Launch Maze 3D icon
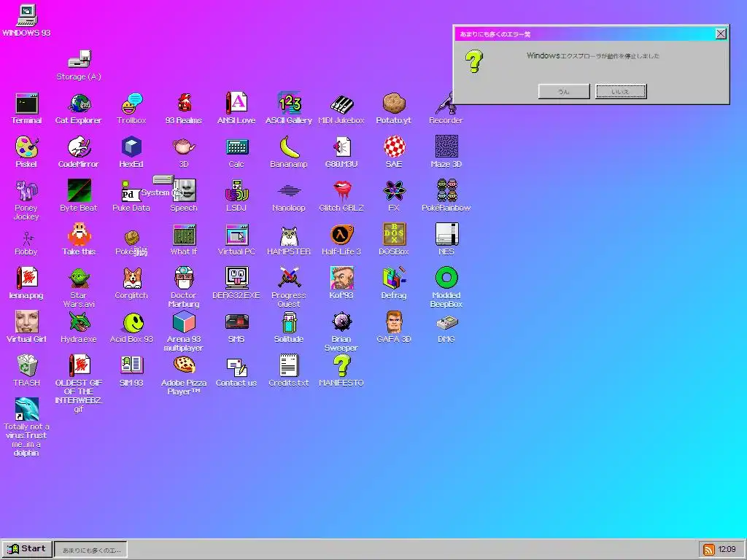The image size is (747, 560). pos(446,147)
